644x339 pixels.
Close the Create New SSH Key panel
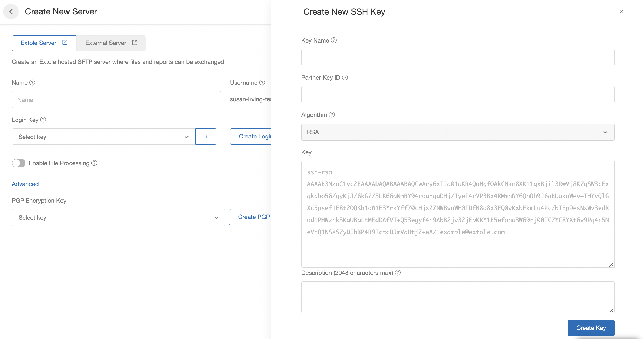[x=621, y=12]
